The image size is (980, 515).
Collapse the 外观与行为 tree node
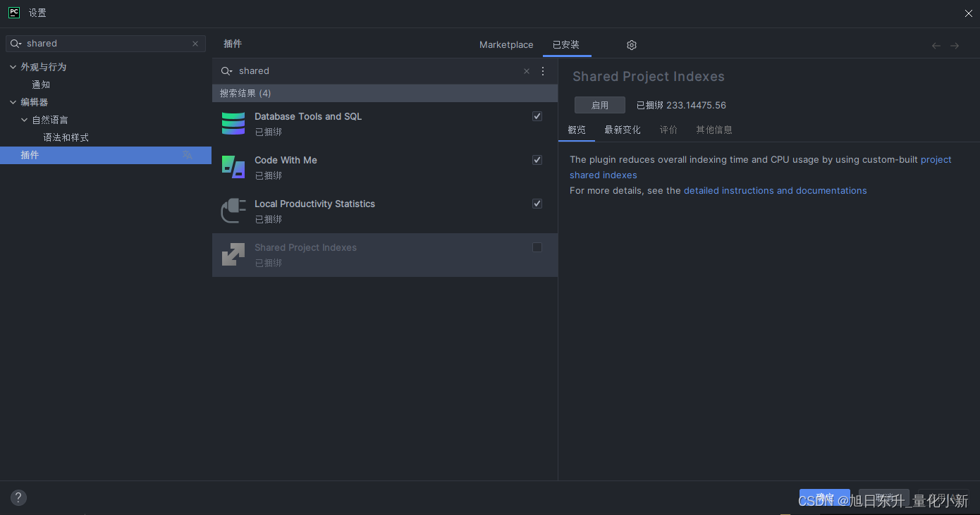(x=13, y=67)
